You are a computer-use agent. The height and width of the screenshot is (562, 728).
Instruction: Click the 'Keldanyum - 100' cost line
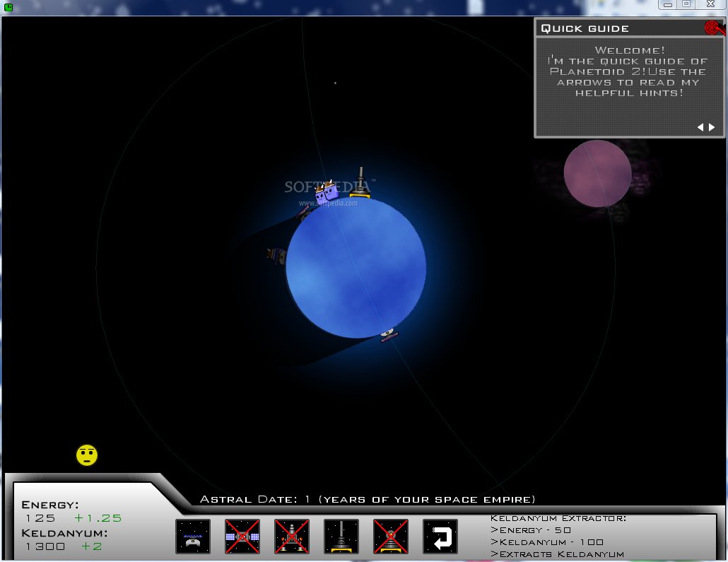pyautogui.click(x=547, y=542)
